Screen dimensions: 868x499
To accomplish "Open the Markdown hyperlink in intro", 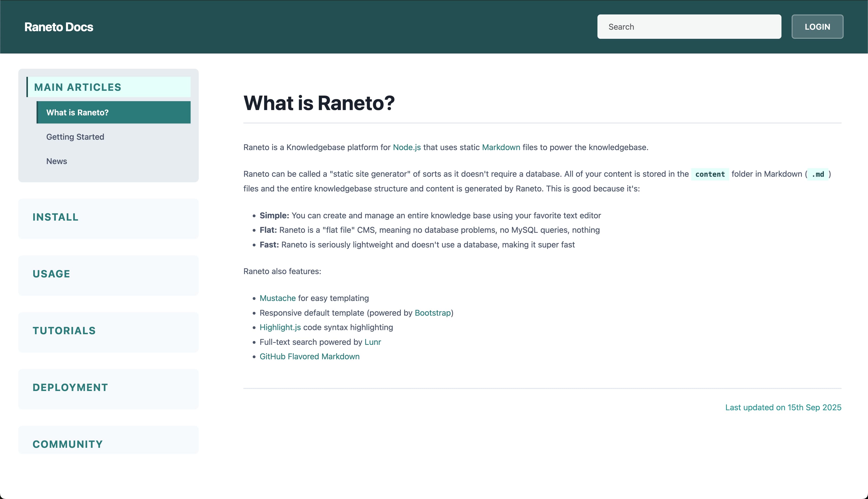I will coord(501,147).
